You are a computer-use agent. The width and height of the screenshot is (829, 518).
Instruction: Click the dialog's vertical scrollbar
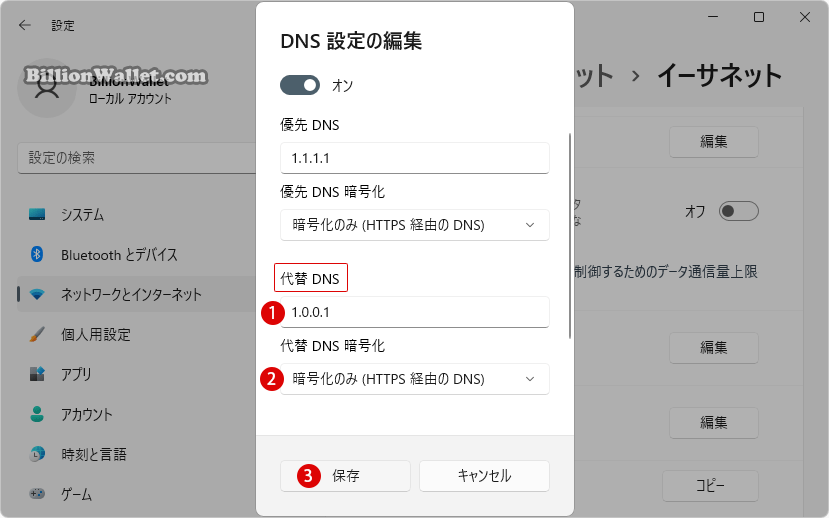click(569, 236)
